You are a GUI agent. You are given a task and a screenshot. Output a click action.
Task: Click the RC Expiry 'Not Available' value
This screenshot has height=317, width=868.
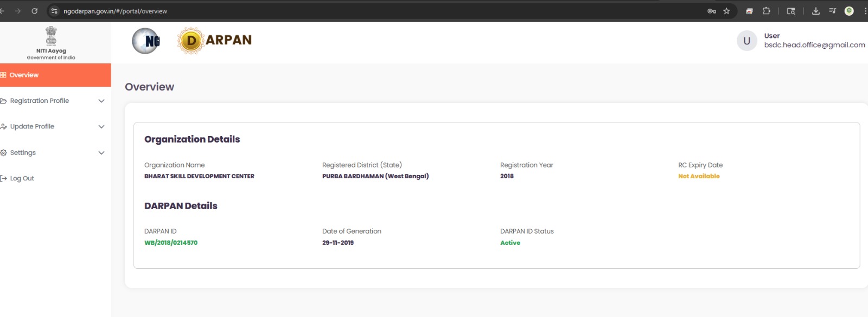pyautogui.click(x=699, y=176)
